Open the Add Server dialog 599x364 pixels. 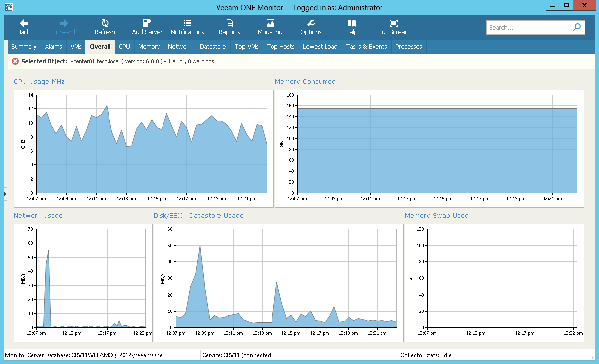tap(147, 27)
